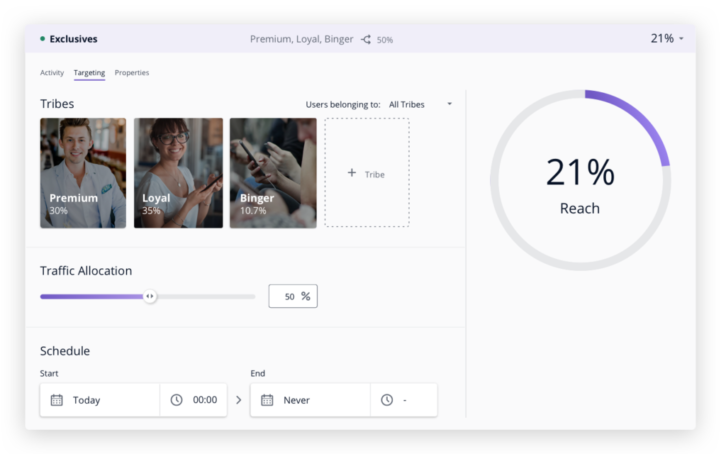Select the Loyal tribe card
Viewport: 726px width, 454px height.
coord(178,173)
